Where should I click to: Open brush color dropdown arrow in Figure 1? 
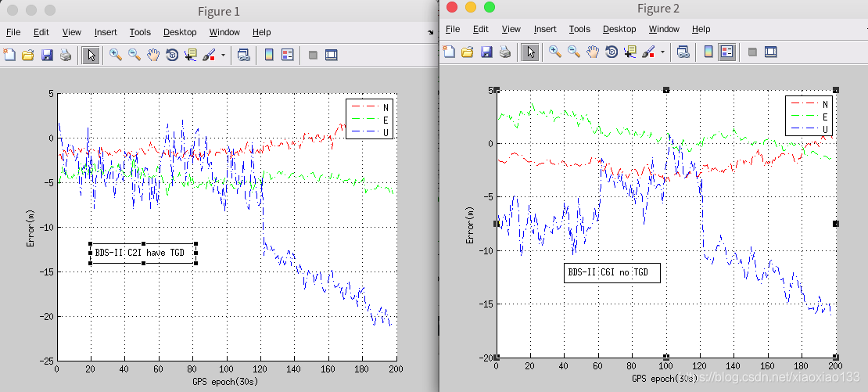point(223,55)
